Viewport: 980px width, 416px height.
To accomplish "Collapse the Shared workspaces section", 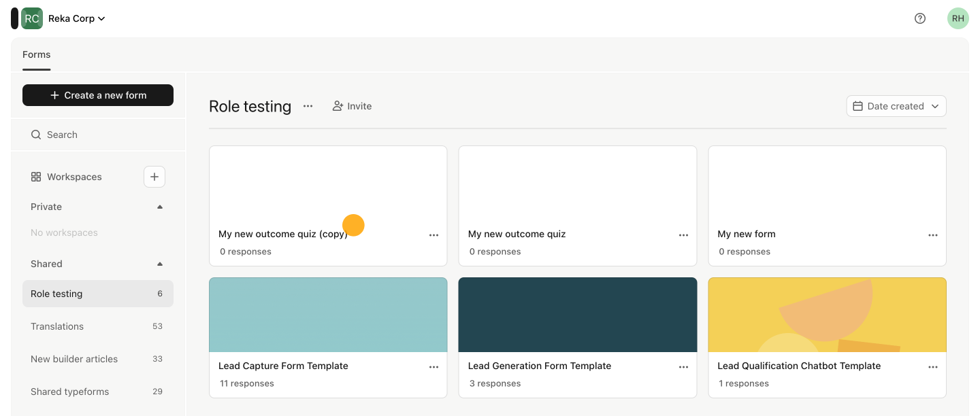I will point(160,264).
